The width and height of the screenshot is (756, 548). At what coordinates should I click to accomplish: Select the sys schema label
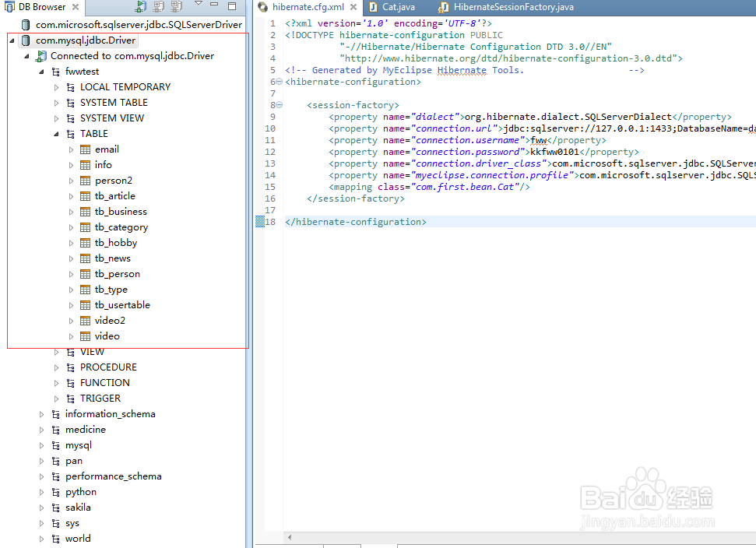[72, 523]
